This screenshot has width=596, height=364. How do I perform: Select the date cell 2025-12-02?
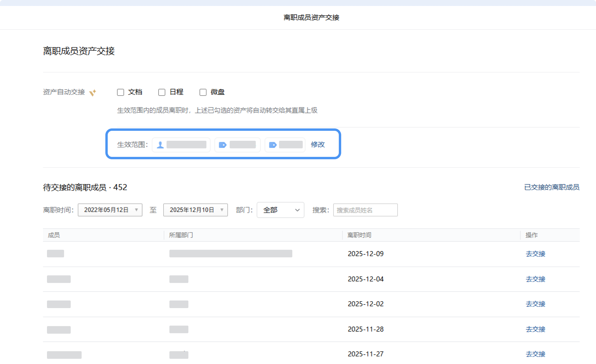[365, 304]
